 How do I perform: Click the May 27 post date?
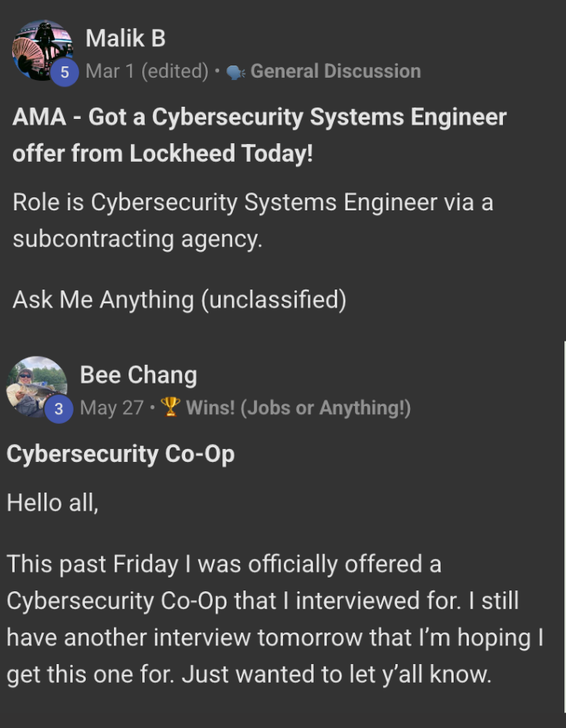click(111, 408)
